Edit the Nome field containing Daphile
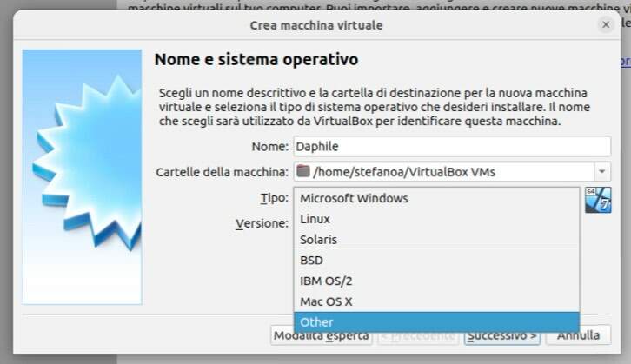 [x=452, y=147]
